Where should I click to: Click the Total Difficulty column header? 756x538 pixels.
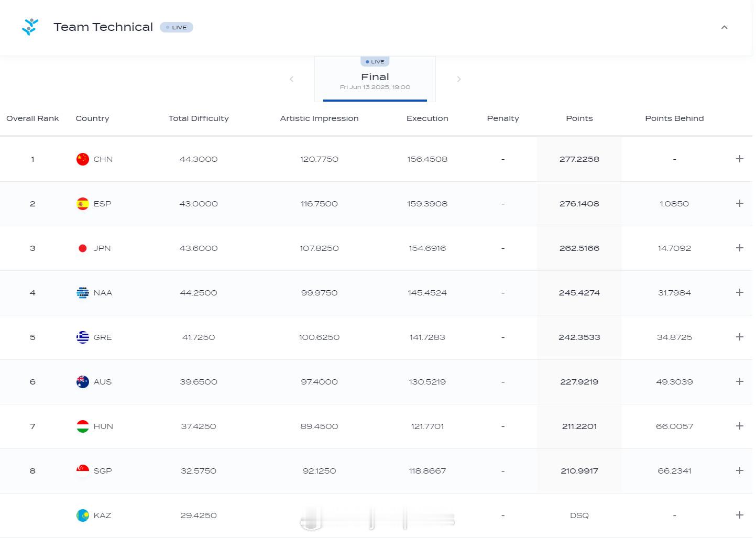199,118
